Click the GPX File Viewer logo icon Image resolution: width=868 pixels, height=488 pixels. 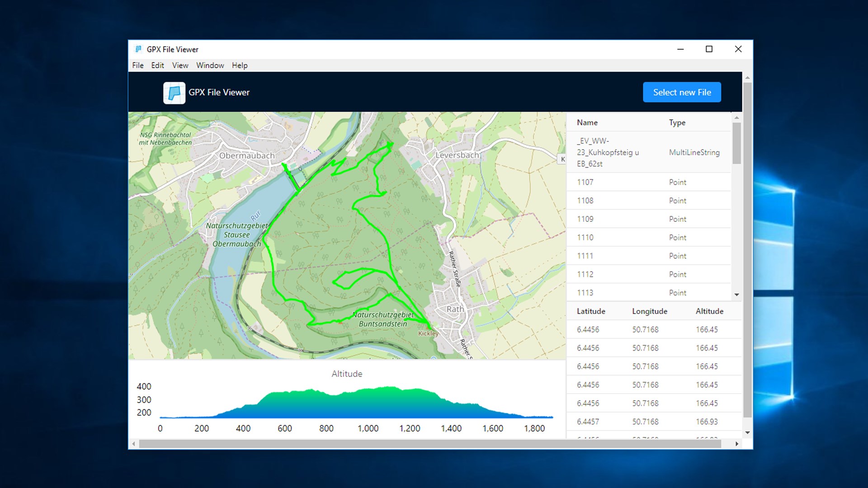click(x=174, y=93)
